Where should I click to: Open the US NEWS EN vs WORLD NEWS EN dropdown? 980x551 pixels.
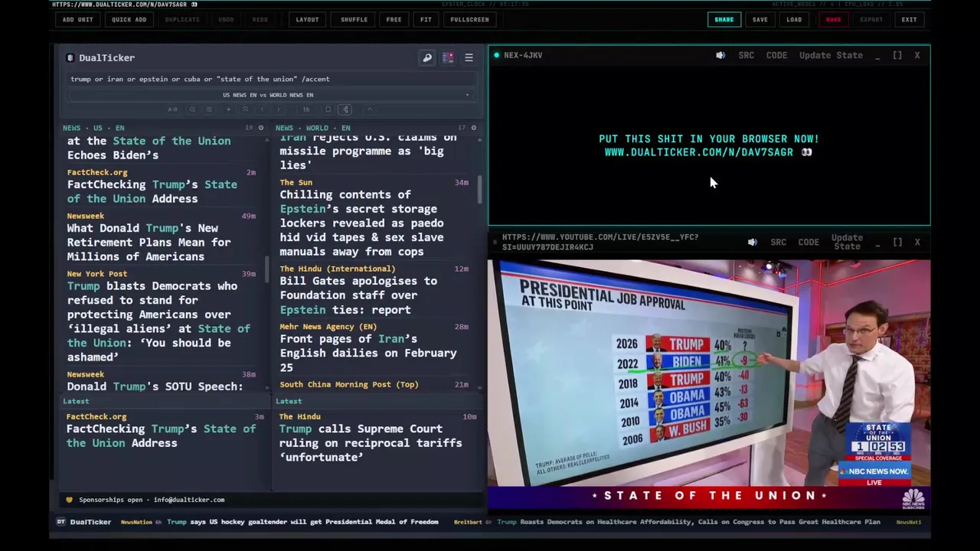click(x=269, y=95)
